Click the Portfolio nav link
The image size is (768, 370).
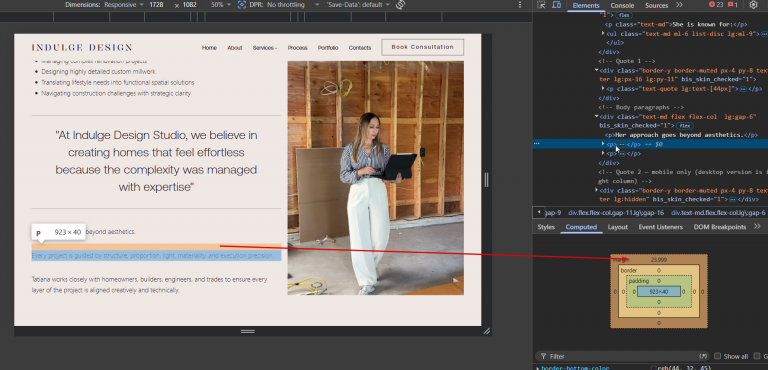[328, 48]
